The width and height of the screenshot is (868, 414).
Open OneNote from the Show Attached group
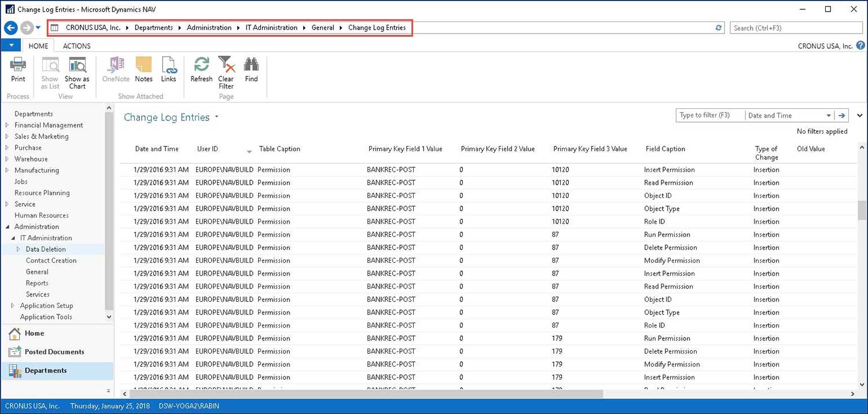coord(115,70)
